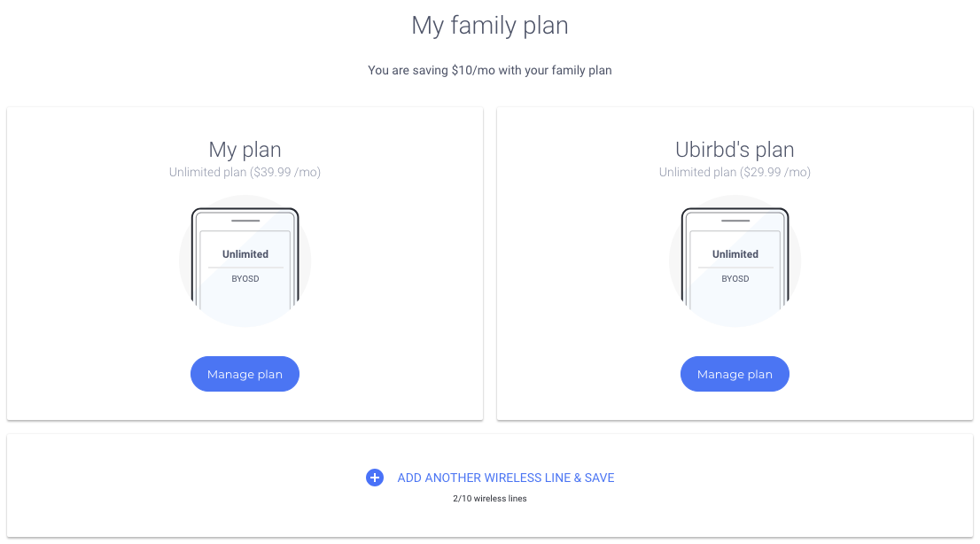Click the blue plus circle icon

[375, 478]
